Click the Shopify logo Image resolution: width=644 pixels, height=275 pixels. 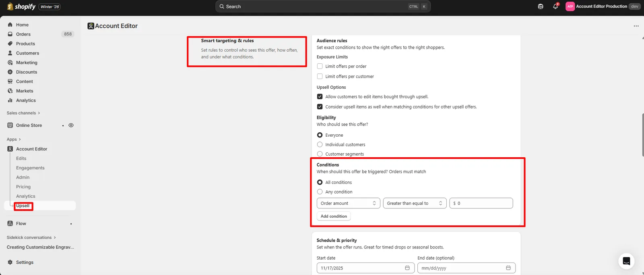click(x=21, y=6)
